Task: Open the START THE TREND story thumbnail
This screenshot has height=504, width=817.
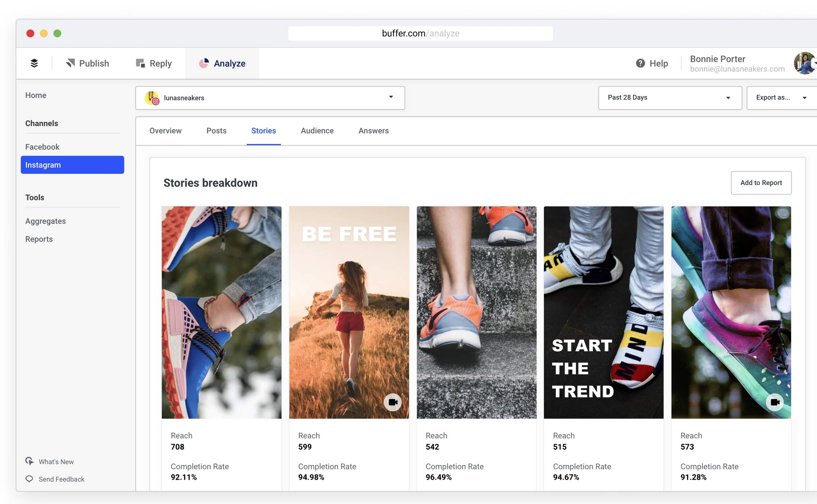Action: [603, 312]
